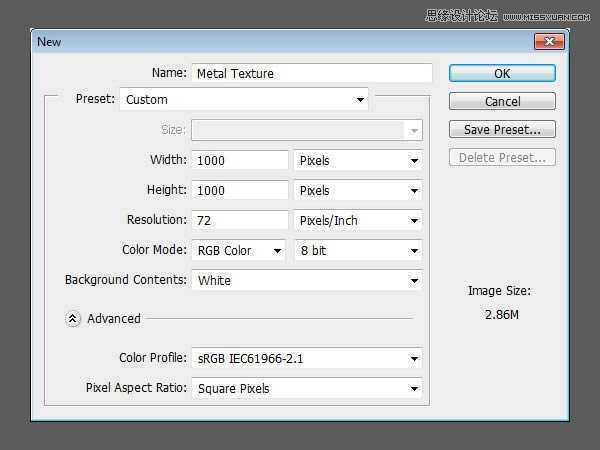Click the Pixel Aspect Ratio label
This screenshot has height=450, width=600.
pos(136,388)
